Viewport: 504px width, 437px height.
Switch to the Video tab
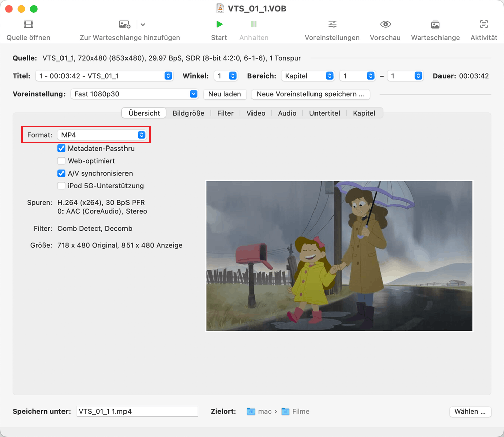pos(256,113)
